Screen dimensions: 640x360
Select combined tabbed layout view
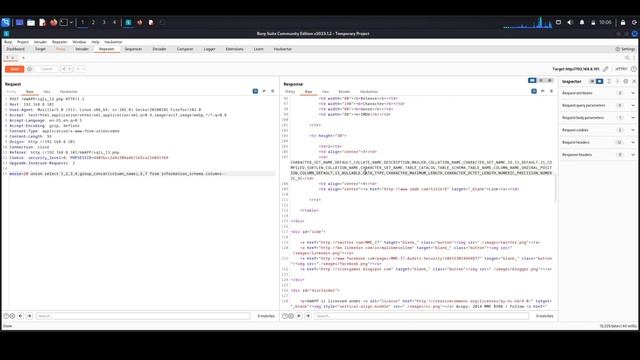pyautogui.click(x=549, y=81)
